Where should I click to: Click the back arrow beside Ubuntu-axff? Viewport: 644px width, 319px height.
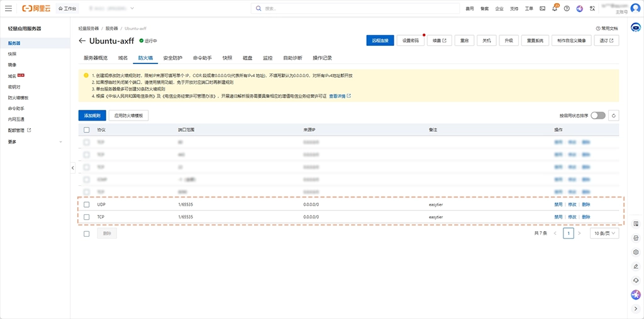pos(82,41)
